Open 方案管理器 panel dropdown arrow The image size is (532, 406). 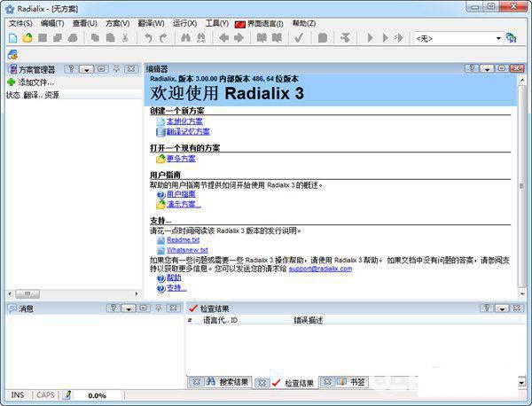coord(86,69)
